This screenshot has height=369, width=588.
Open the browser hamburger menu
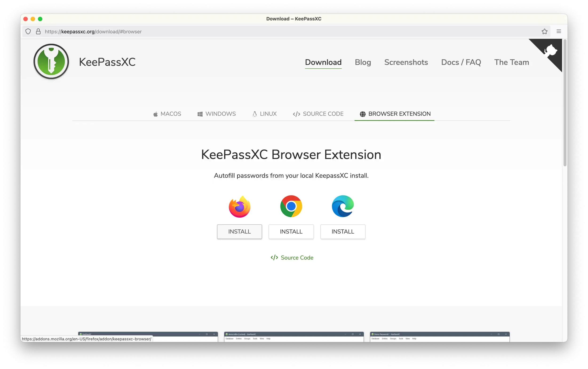click(559, 31)
